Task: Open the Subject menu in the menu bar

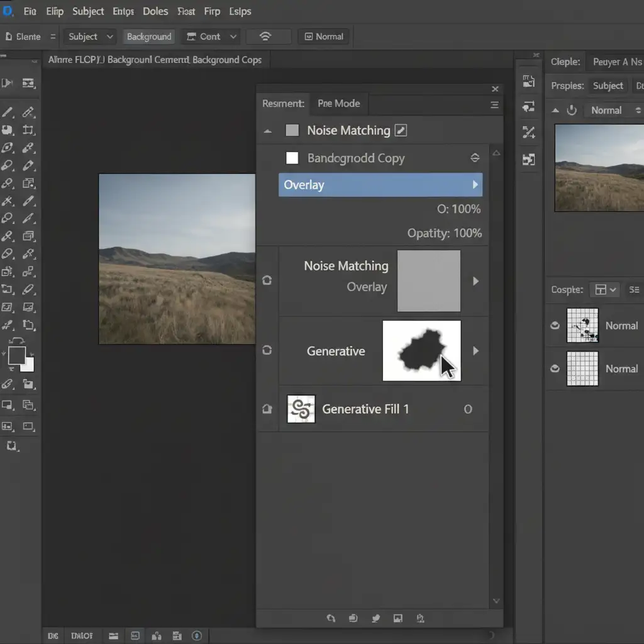Action: 88,11
